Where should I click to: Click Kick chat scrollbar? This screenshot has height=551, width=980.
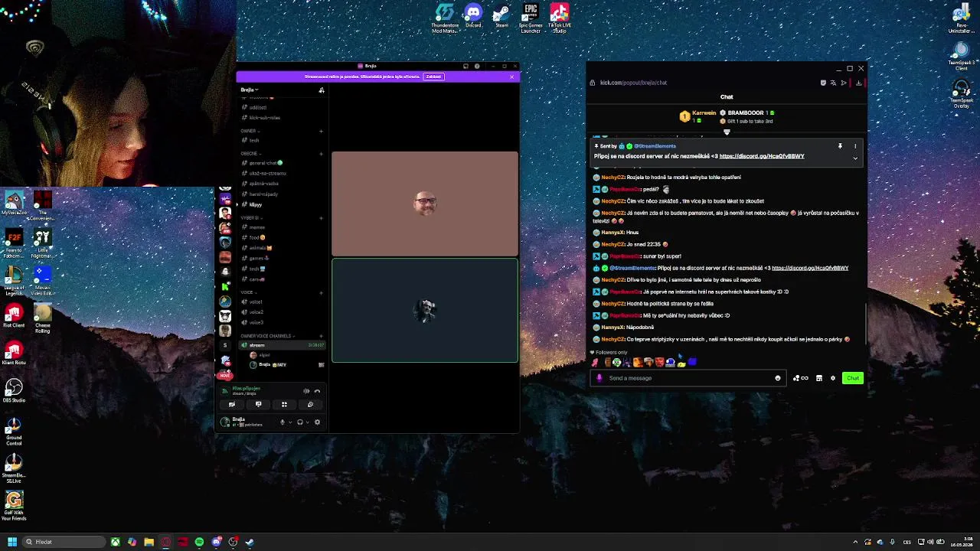click(866, 323)
